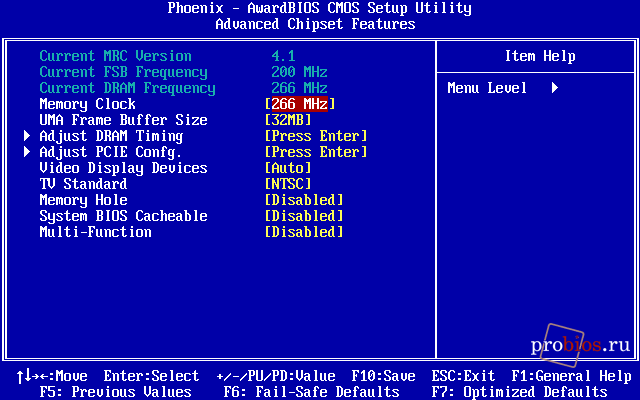Select the highlighted 266 MHz Memory Clock value
Image resolution: width=640 pixels, height=400 pixels.
[300, 104]
